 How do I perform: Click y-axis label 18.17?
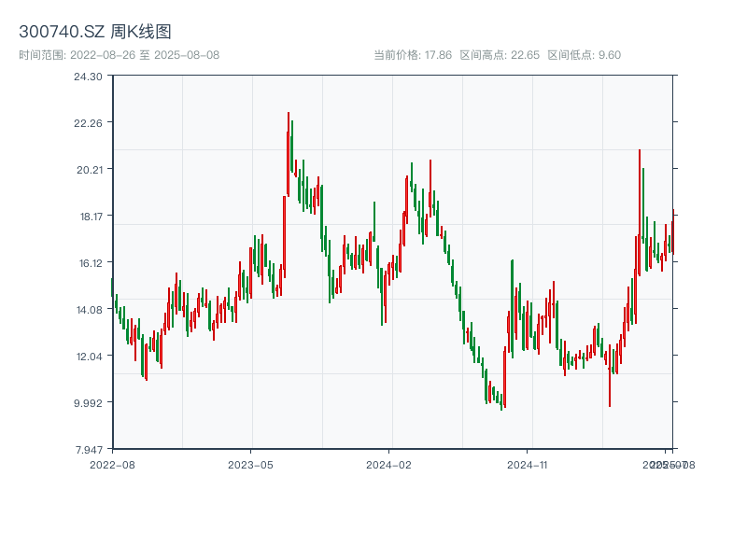coord(91,217)
